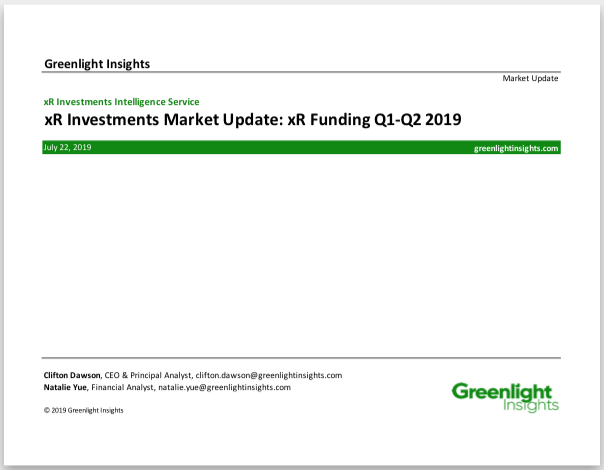Image resolution: width=604 pixels, height=470 pixels.
Task: Open the greenlightinsights.com link
Action: [x=516, y=148]
